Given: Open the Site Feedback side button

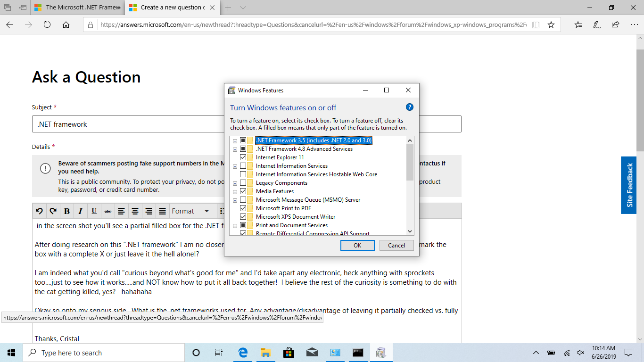Looking at the screenshot, I should 629,185.
